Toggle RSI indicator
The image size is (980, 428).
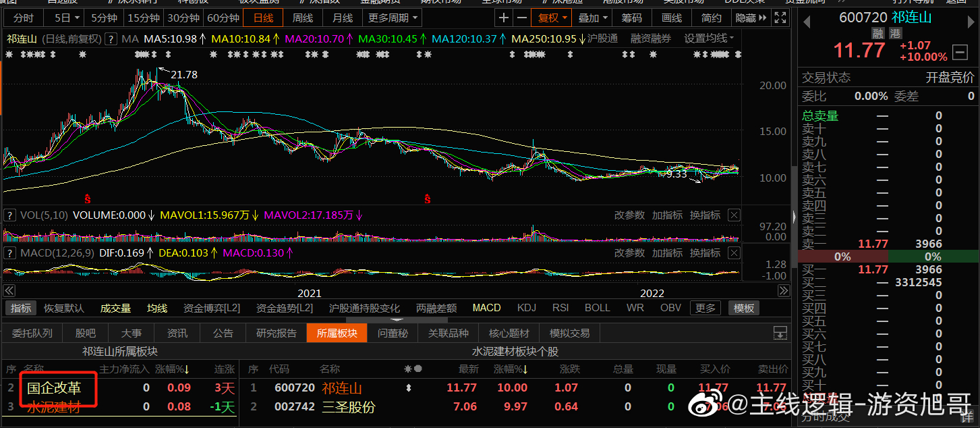[x=560, y=308]
